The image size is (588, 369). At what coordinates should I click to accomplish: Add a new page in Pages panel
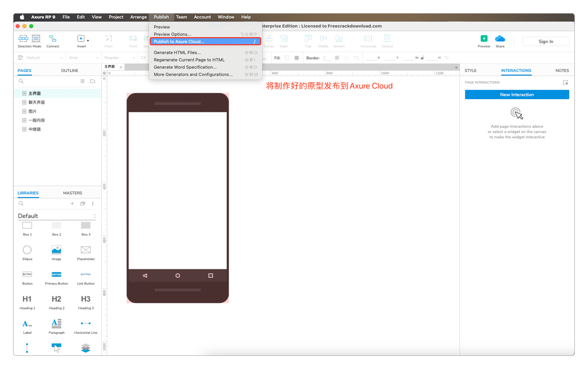(x=82, y=81)
